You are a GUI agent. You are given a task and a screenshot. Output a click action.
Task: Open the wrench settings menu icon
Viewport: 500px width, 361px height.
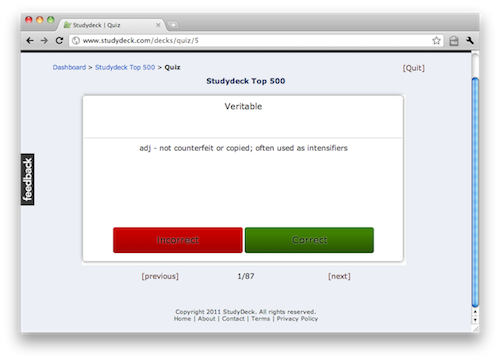(x=470, y=41)
